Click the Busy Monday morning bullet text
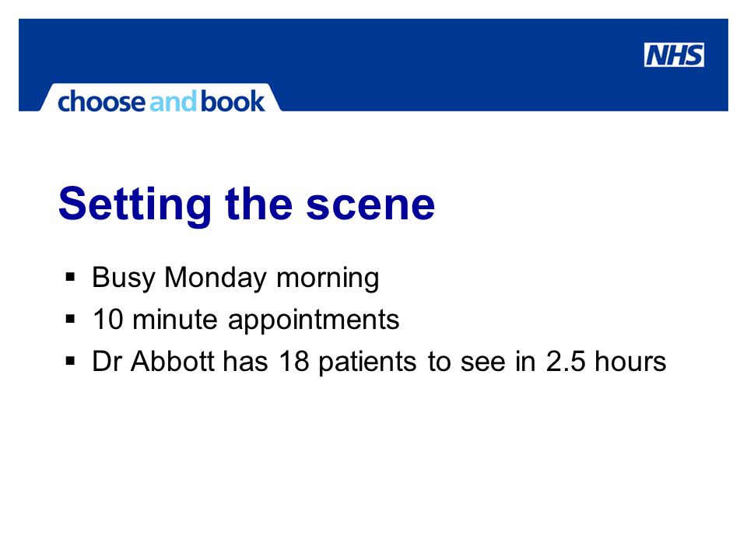This screenshot has width=747, height=560. 236,278
